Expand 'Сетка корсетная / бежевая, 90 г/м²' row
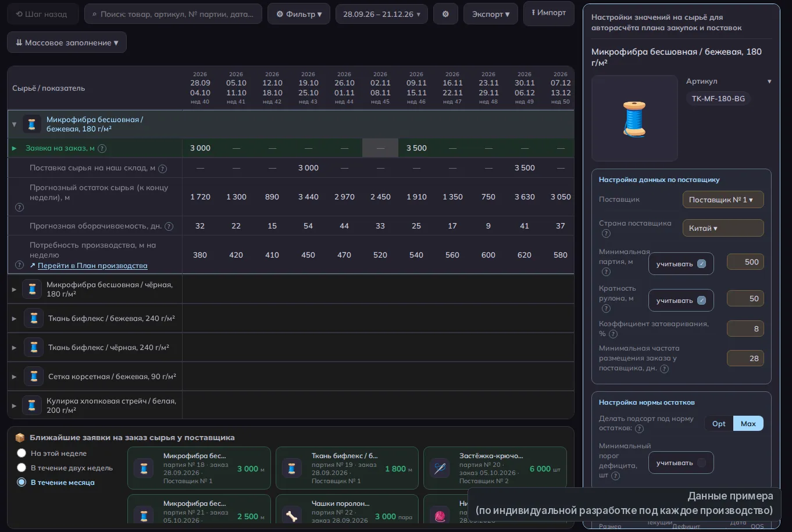 (14, 377)
